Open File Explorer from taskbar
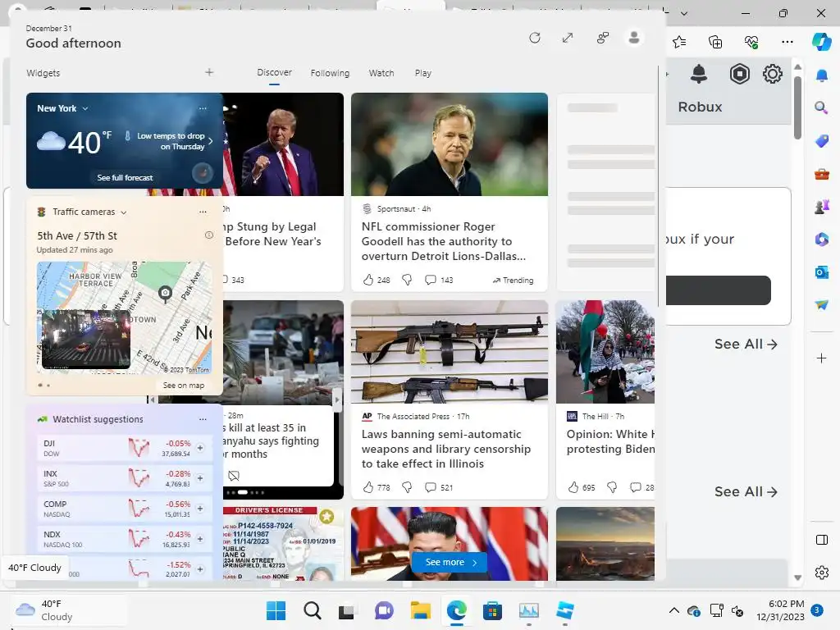The image size is (840, 630). coord(420,610)
